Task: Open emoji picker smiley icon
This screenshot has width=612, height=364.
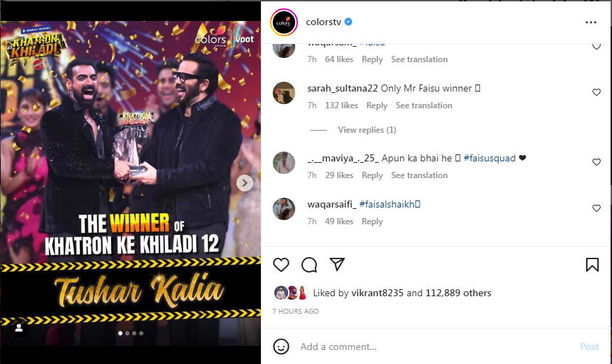Action: (x=281, y=347)
